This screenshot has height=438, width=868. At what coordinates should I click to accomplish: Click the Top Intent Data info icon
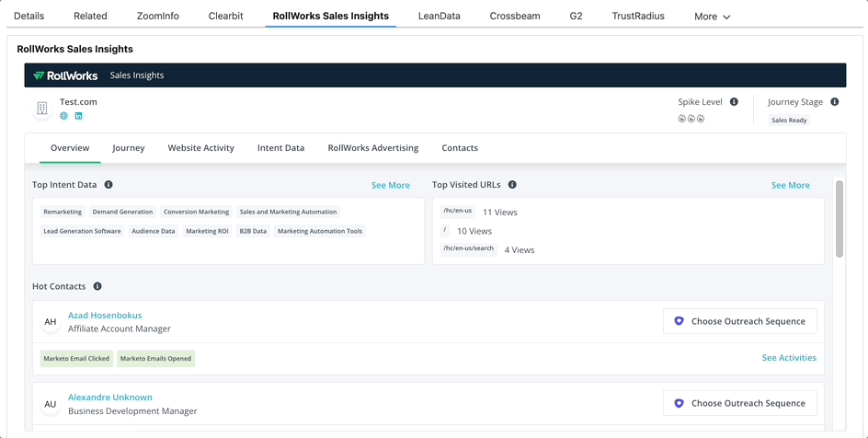click(108, 185)
